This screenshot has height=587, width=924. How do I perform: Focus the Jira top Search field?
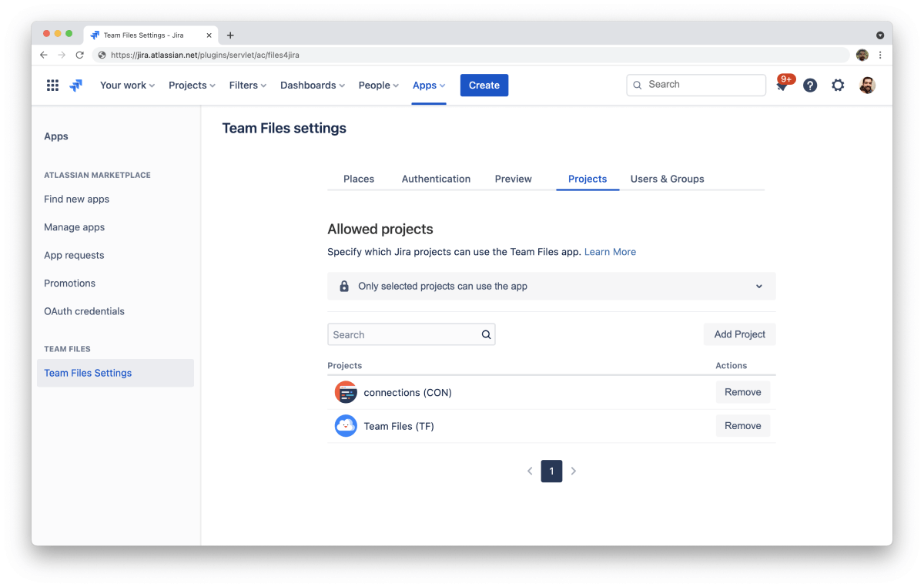click(696, 85)
